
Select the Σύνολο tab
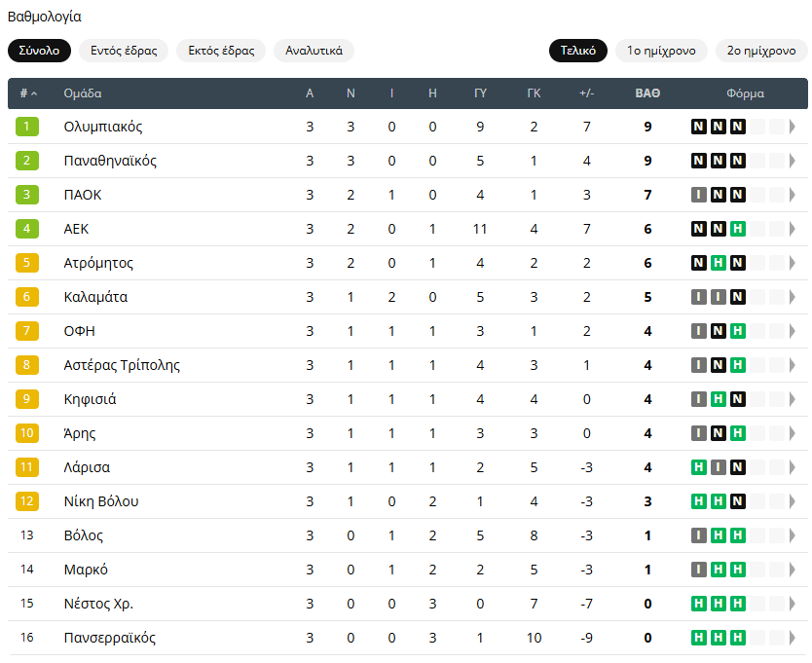point(39,51)
